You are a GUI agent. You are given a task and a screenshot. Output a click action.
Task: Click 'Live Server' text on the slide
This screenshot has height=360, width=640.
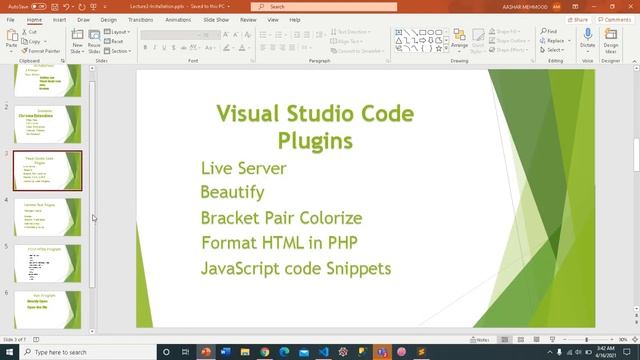click(x=244, y=169)
